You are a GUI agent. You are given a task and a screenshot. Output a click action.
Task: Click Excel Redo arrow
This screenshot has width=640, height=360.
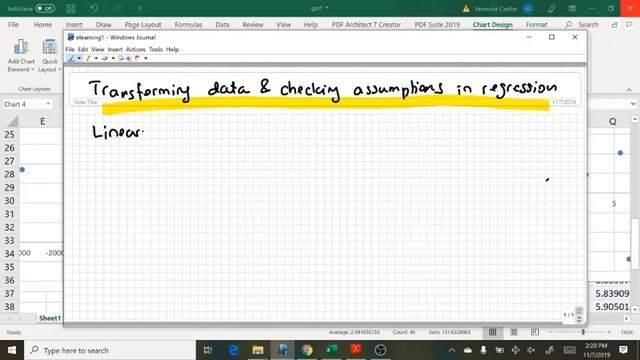point(118,8)
